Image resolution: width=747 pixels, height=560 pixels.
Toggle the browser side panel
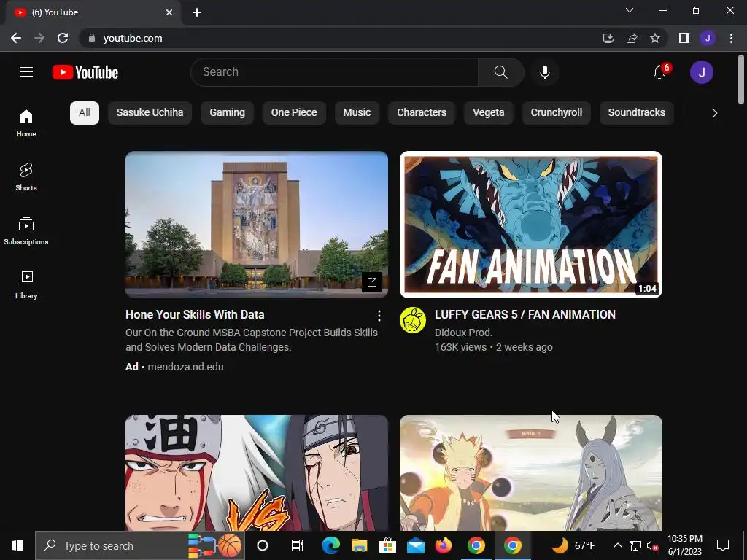click(684, 38)
